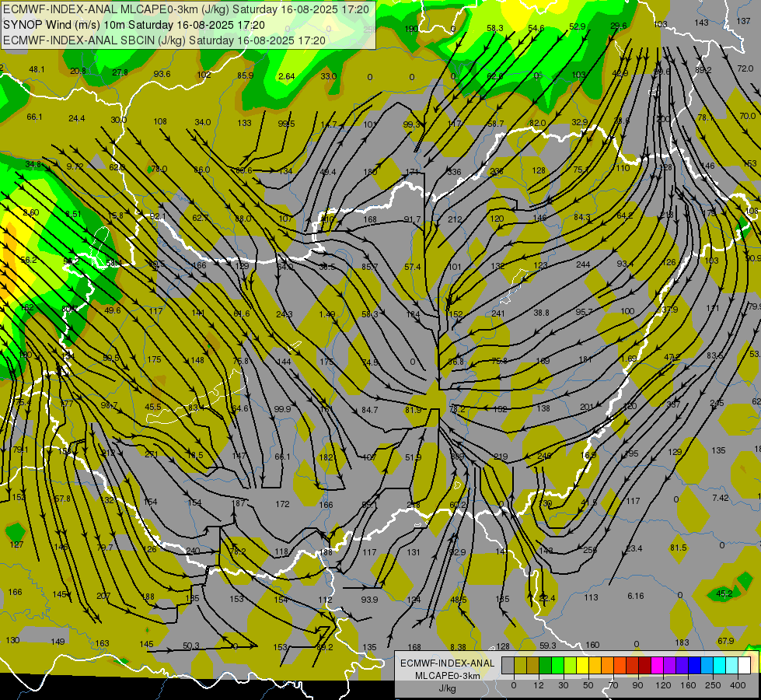The height and width of the screenshot is (700, 761).
Task: Click map value 52.9
Action: pos(577,26)
